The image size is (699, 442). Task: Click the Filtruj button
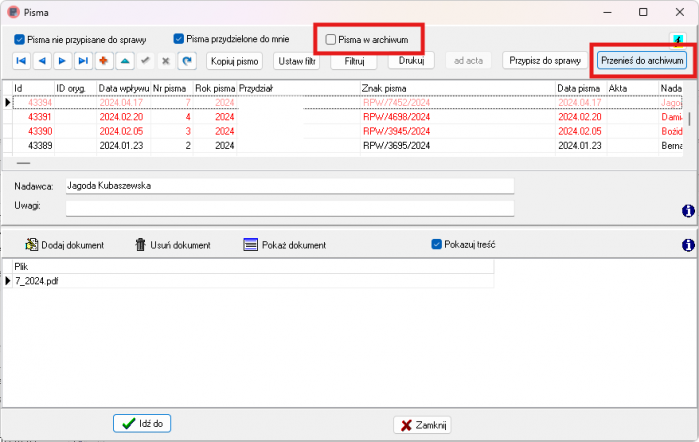[x=354, y=61]
